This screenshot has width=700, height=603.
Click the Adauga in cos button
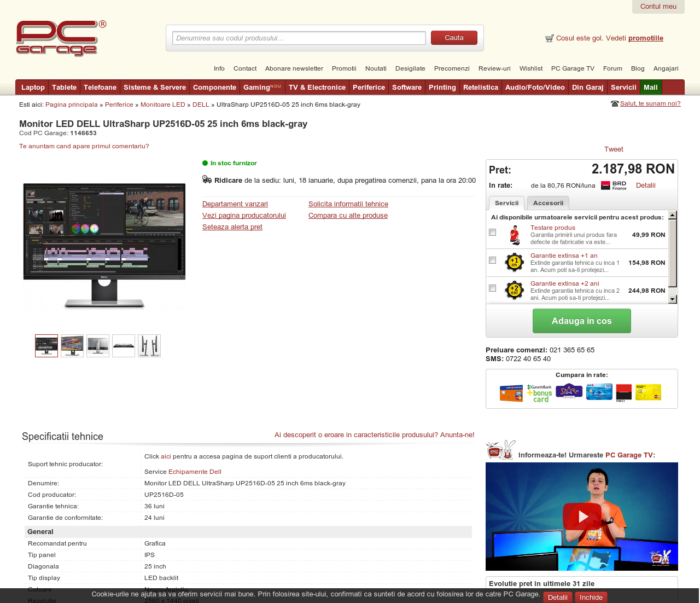[582, 321]
